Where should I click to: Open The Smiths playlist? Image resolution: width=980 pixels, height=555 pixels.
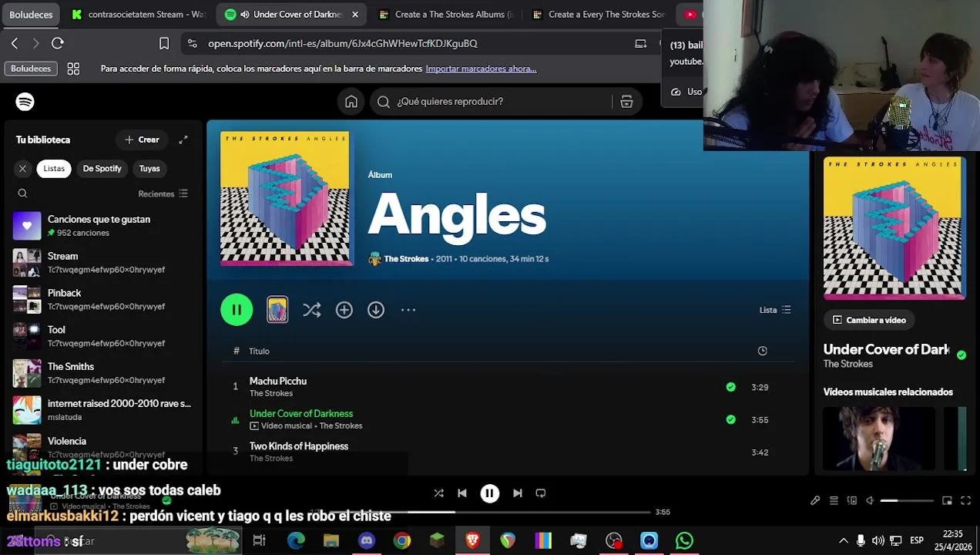pyautogui.click(x=103, y=373)
